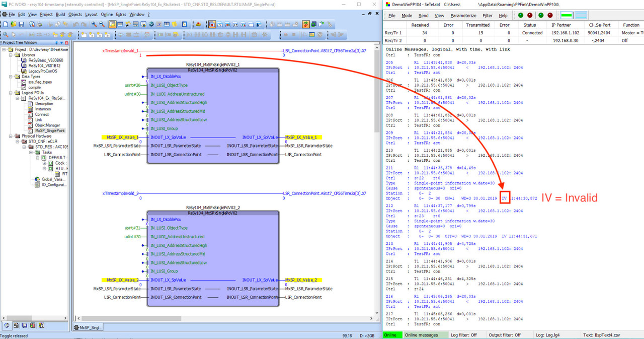Click the Edit Wizard wand icon

128,24
